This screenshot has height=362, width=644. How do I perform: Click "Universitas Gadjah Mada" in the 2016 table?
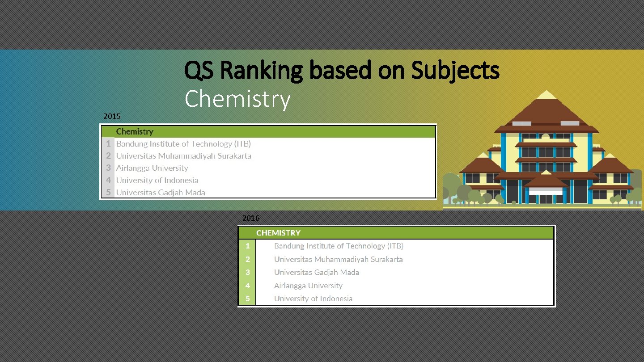point(317,272)
